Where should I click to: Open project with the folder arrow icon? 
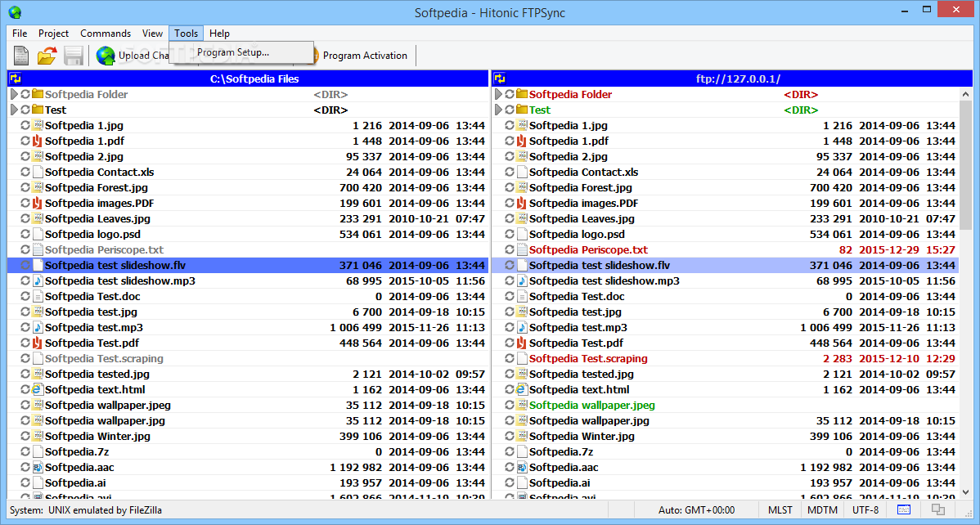tap(47, 56)
